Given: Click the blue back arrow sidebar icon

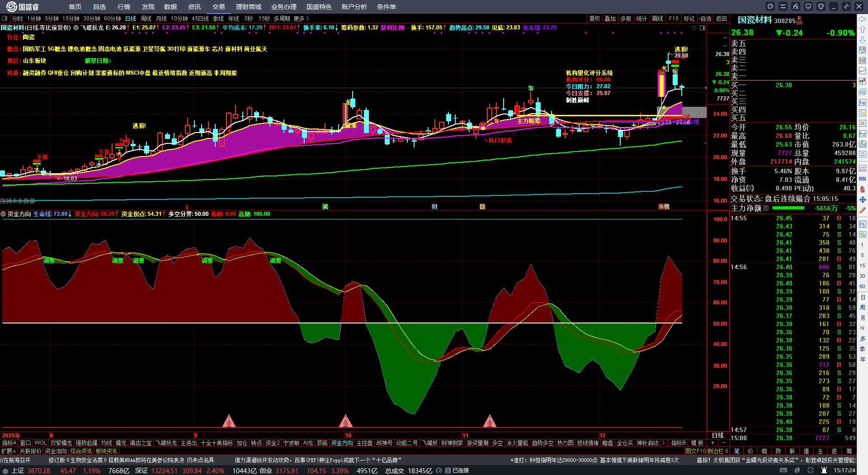Looking at the screenshot, I should [863, 19].
